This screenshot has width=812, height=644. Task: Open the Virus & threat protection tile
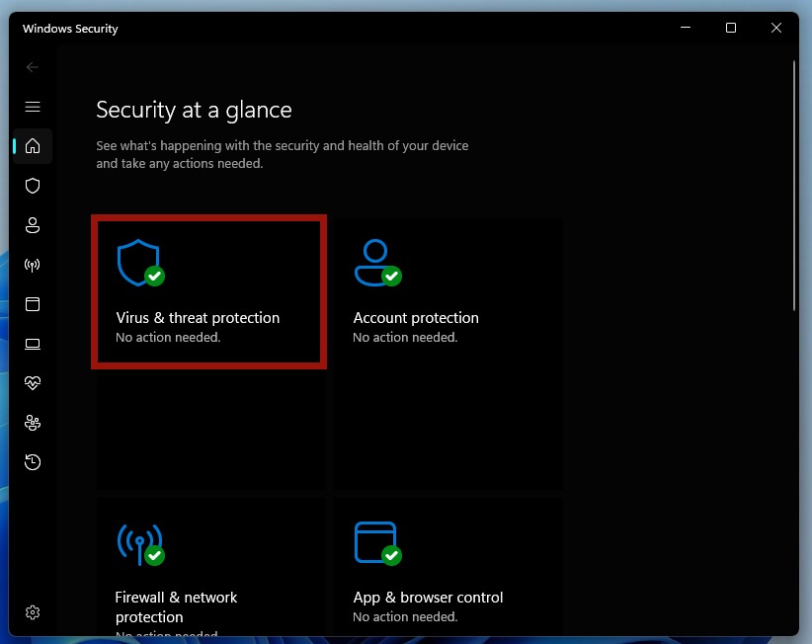[x=208, y=292]
